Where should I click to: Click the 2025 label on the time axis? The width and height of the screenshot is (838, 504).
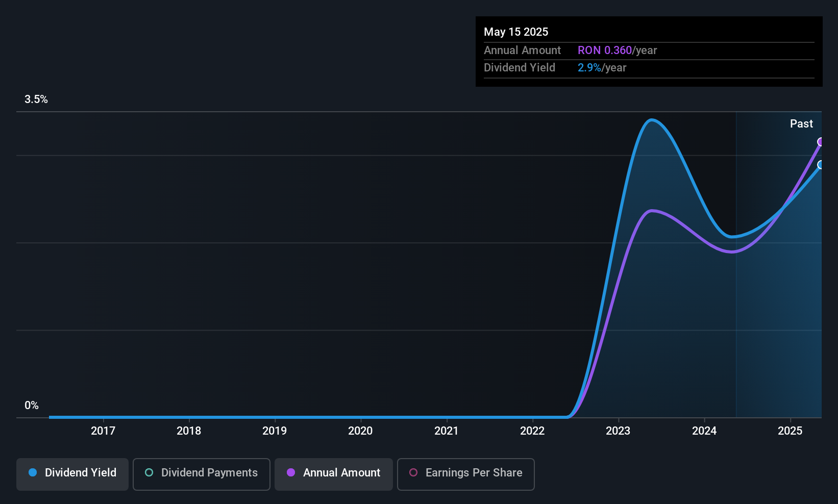[x=790, y=431]
